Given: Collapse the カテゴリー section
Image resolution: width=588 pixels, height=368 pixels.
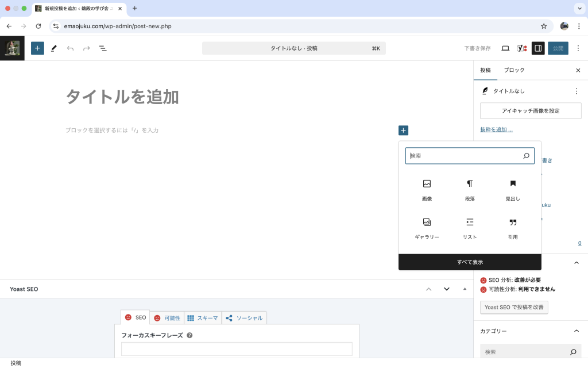Looking at the screenshot, I should [x=577, y=331].
